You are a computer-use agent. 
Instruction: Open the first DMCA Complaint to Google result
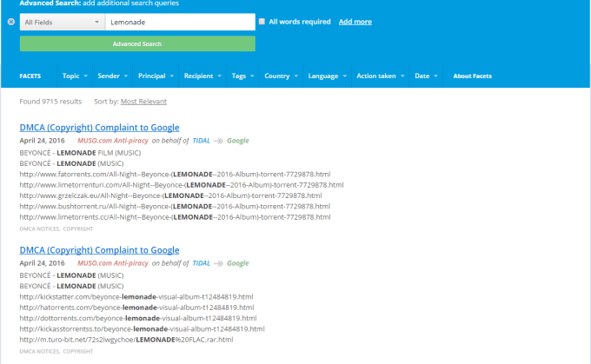(x=99, y=128)
